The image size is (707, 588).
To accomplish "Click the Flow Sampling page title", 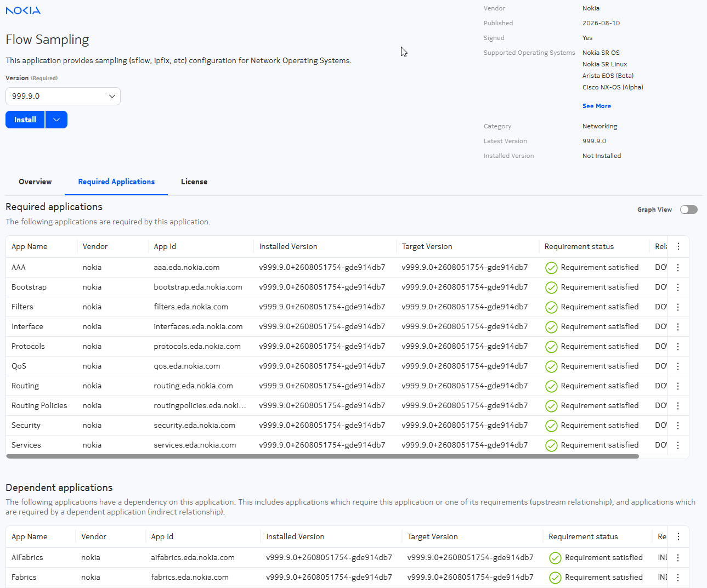I will tap(47, 39).
